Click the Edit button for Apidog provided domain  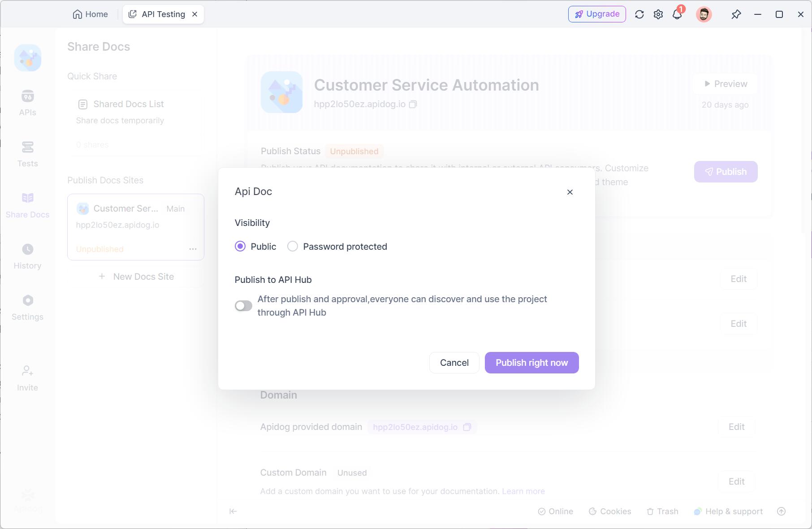click(737, 427)
